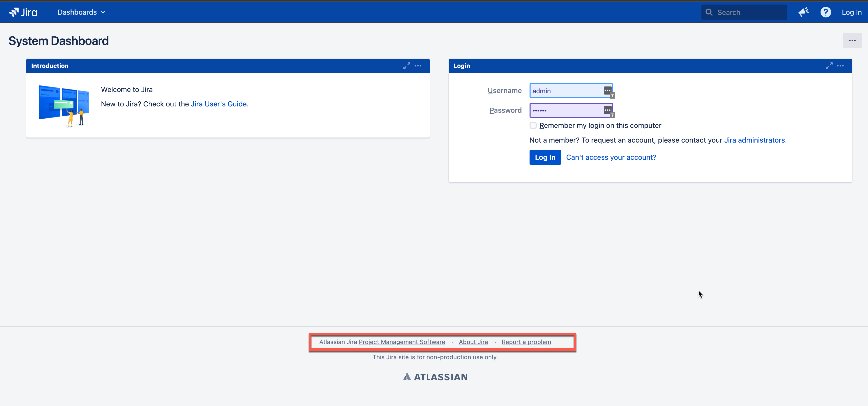Open Login gadget options menu

(840, 66)
